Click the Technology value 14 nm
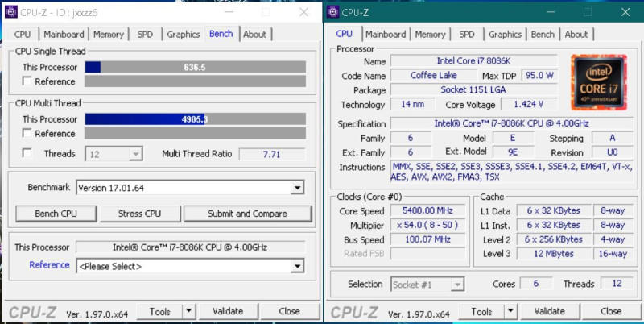This screenshot has width=644, height=324. pos(413,105)
